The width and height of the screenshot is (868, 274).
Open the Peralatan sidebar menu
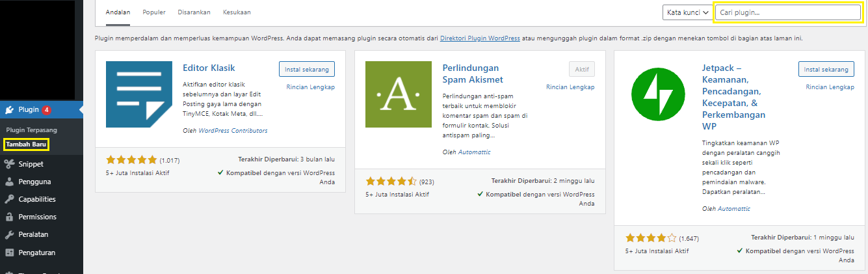[42, 234]
